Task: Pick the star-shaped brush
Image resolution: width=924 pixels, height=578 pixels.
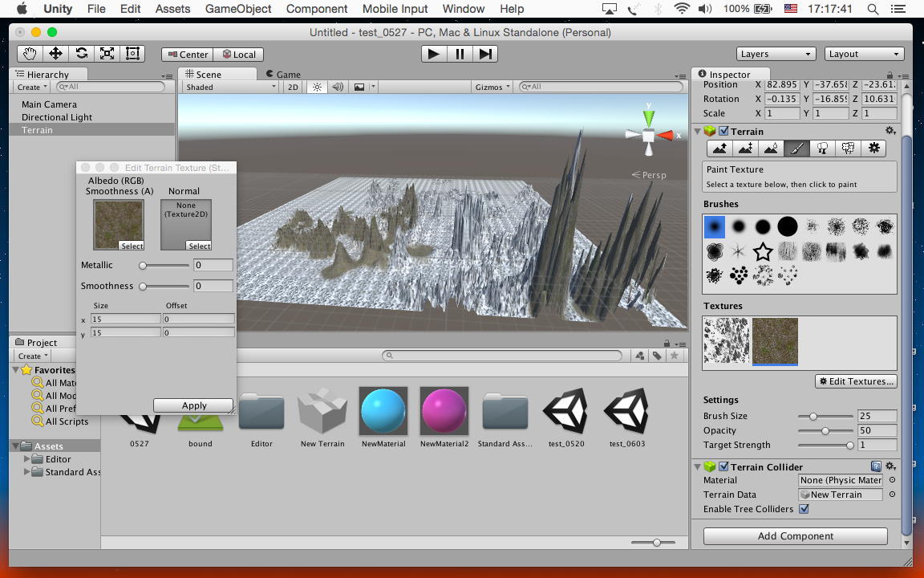Action: (763, 252)
